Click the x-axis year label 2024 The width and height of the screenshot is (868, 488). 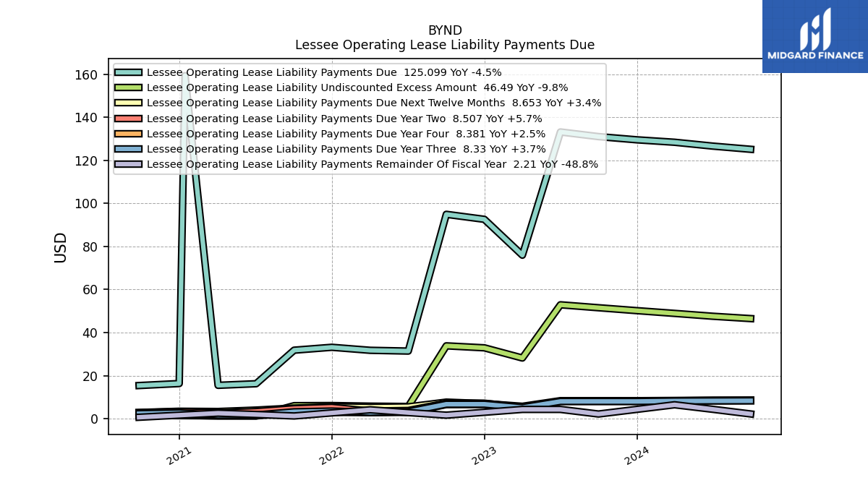(637, 455)
